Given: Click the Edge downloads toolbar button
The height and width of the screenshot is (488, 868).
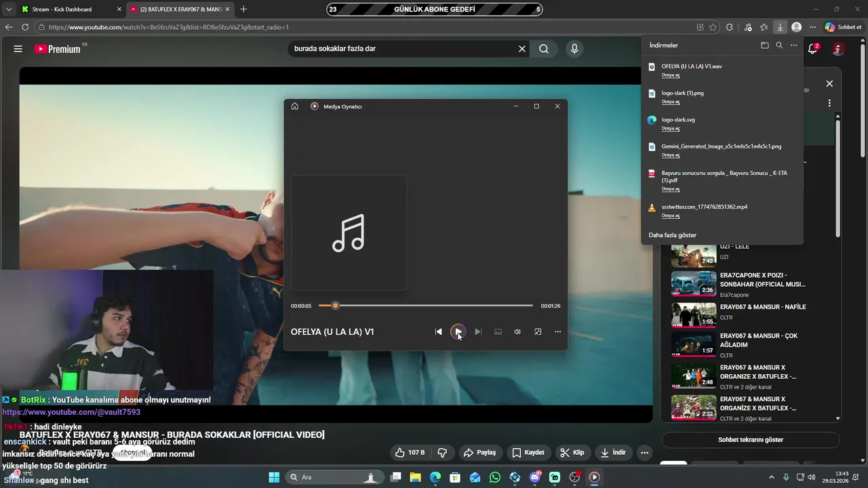Looking at the screenshot, I should pyautogui.click(x=781, y=27).
